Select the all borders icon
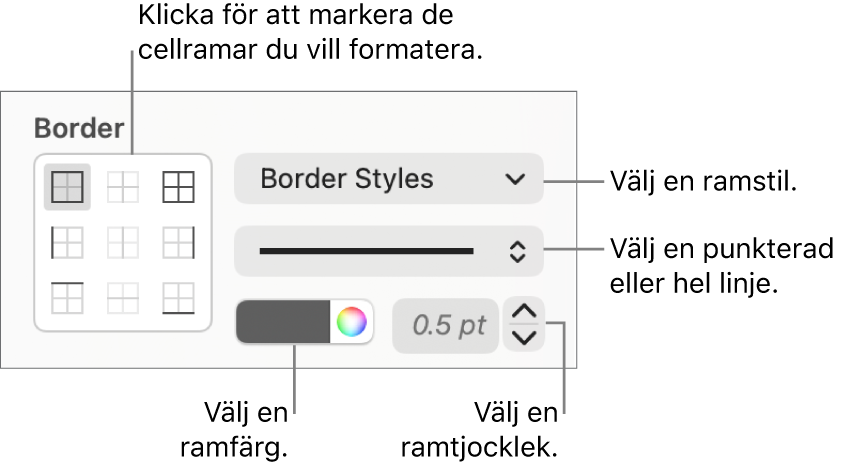844x473 pixels. point(178,187)
